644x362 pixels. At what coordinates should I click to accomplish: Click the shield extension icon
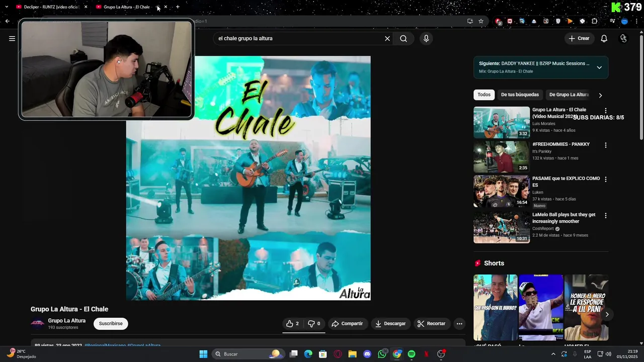pyautogui.click(x=558, y=21)
